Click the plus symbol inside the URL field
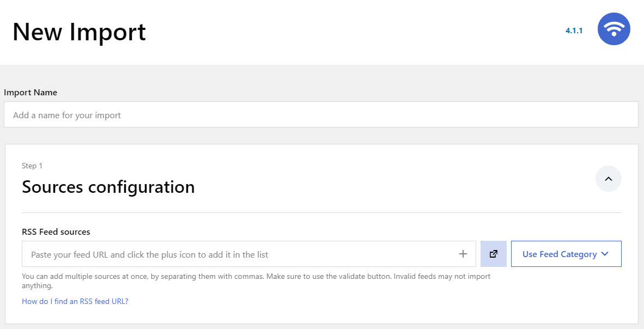Image resolution: width=644 pixels, height=329 pixels. (463, 254)
